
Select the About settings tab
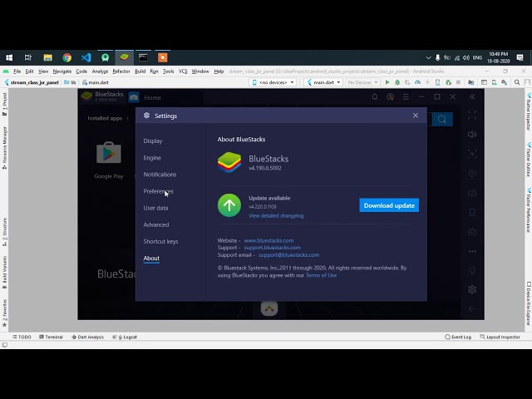[151, 259]
